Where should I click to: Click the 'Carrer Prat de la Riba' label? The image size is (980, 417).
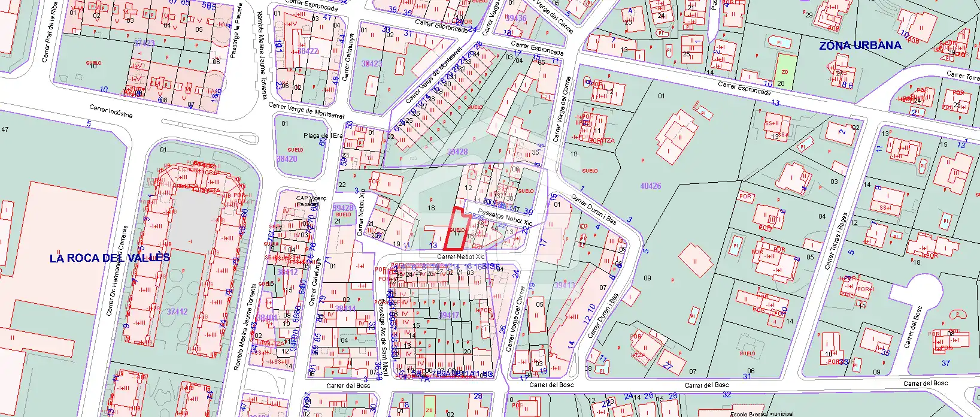pyautogui.click(x=48, y=33)
